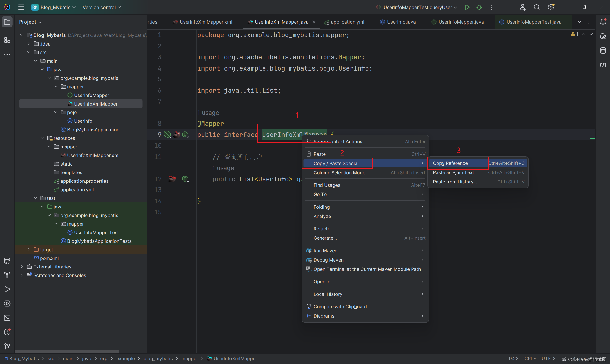Run UserInfoMapperTest.queryUser configuration
This screenshot has height=364, width=610.
(467, 7)
